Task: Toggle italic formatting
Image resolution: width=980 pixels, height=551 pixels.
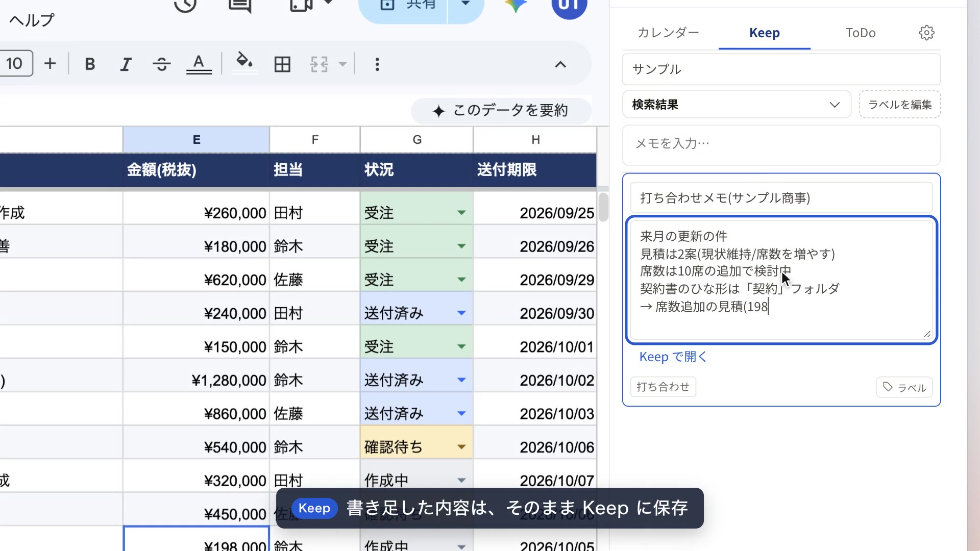Action: tap(126, 64)
